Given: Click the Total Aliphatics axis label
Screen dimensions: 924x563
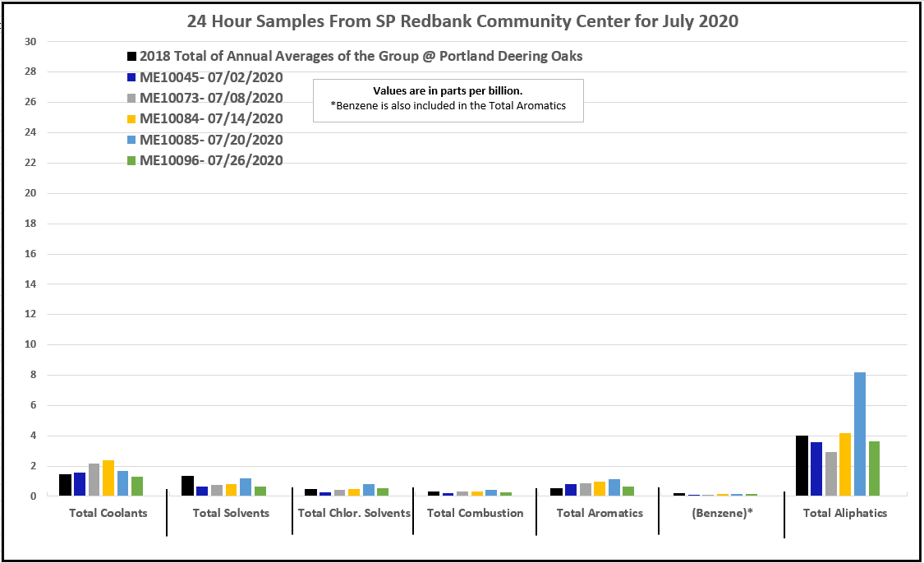Looking at the screenshot, I should (845, 513).
